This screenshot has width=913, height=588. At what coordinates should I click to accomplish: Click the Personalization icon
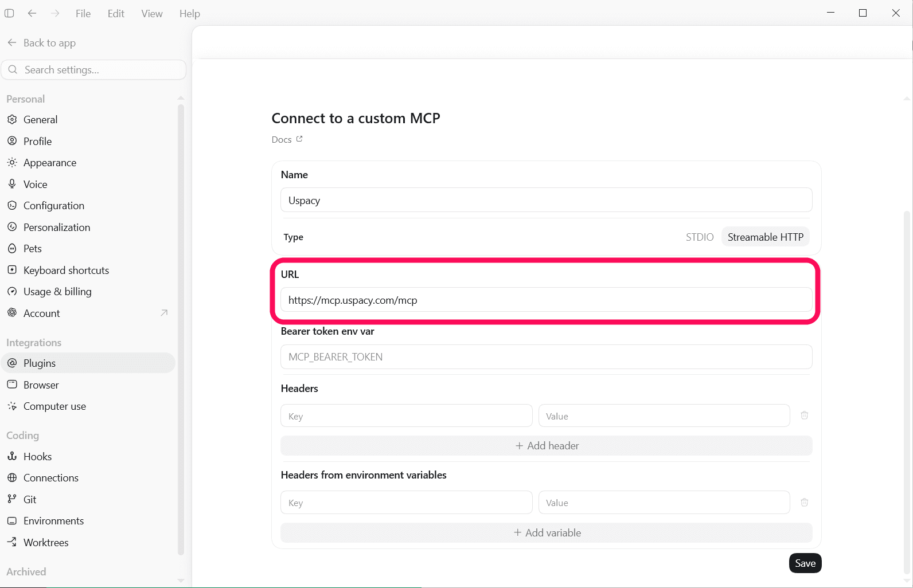12,227
